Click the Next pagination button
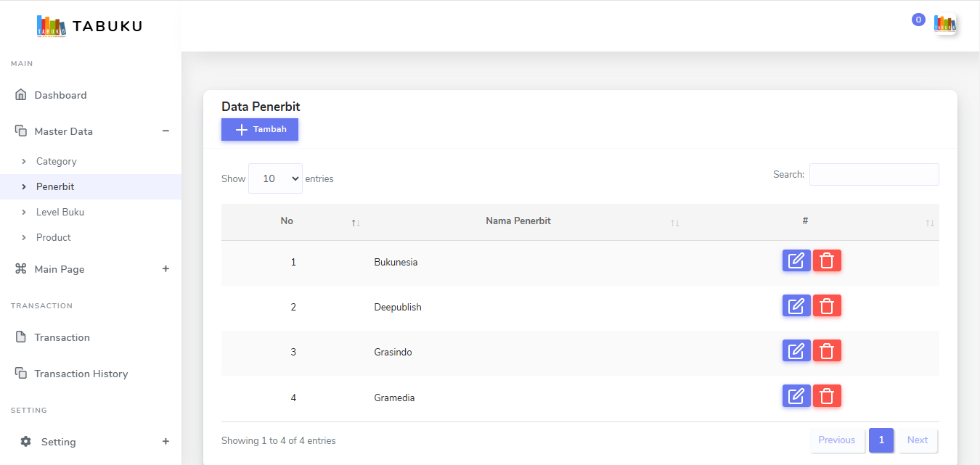Image resolution: width=980 pixels, height=465 pixels. (x=917, y=440)
